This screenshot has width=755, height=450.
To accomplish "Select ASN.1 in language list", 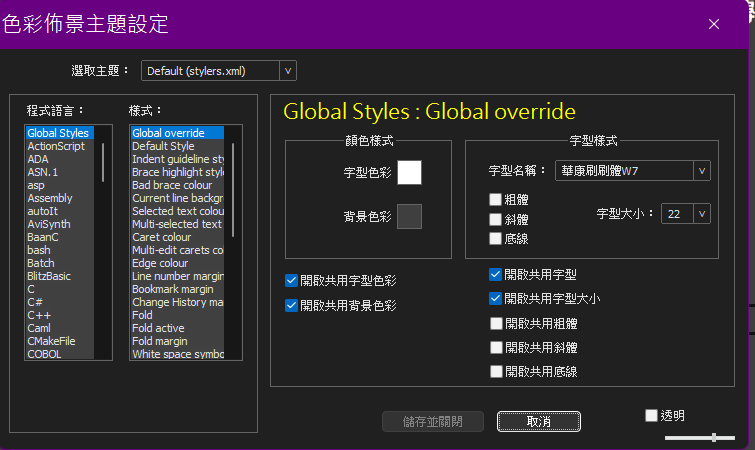I will click(x=60, y=172).
